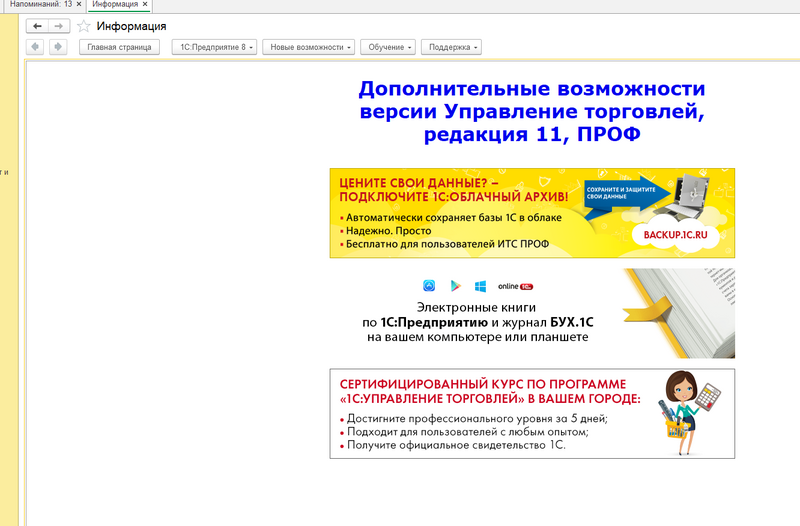
Task: Click the heading Дополнительные возможности версии
Action: coord(532,111)
